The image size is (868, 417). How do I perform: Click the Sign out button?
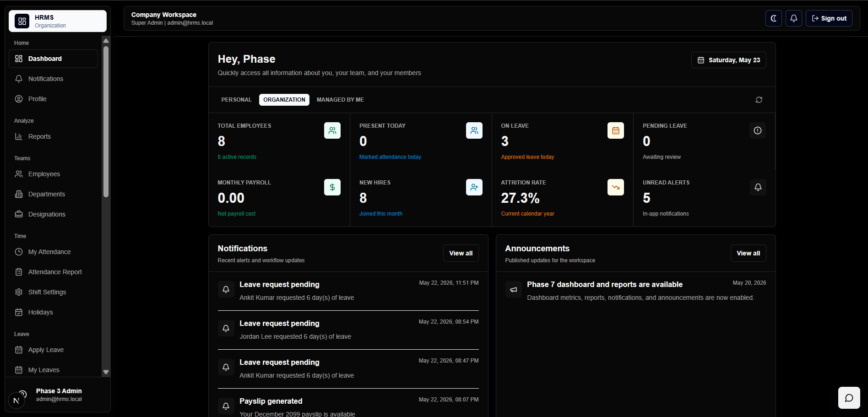pos(829,18)
